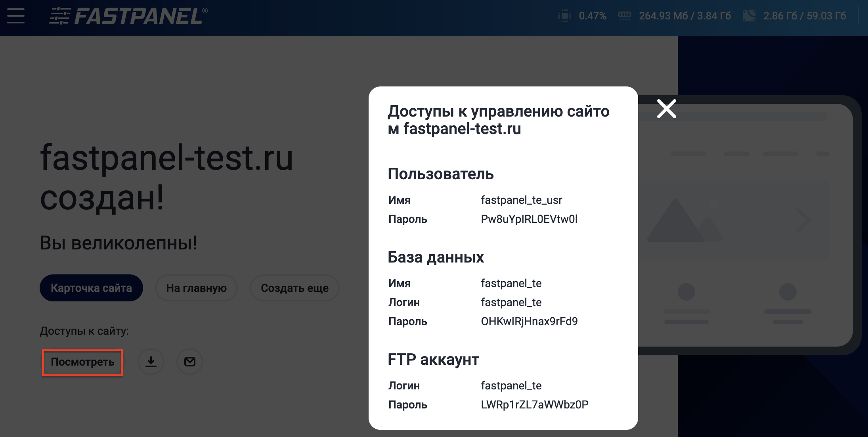Viewport: 868px width, 437px height.
Task: Click FTP password LWRp1rZL7aWWbz0P
Action: [535, 405]
